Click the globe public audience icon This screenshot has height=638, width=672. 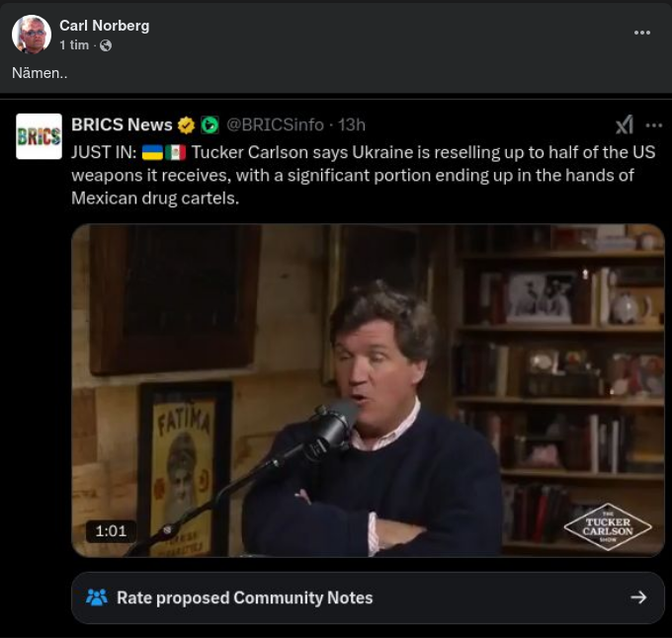point(106,45)
